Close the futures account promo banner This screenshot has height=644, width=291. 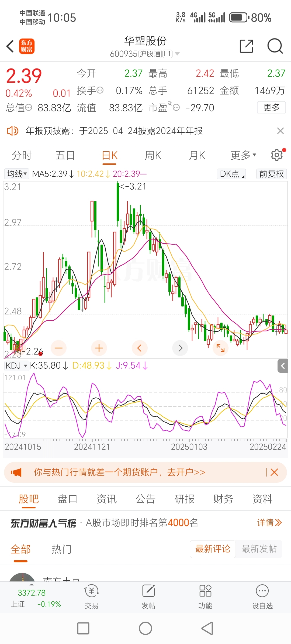point(274,472)
